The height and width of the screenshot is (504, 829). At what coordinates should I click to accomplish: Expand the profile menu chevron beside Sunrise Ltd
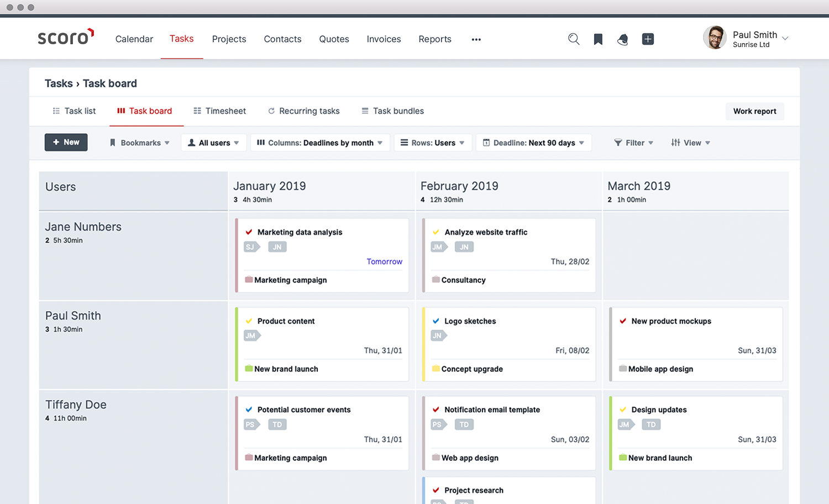785,39
